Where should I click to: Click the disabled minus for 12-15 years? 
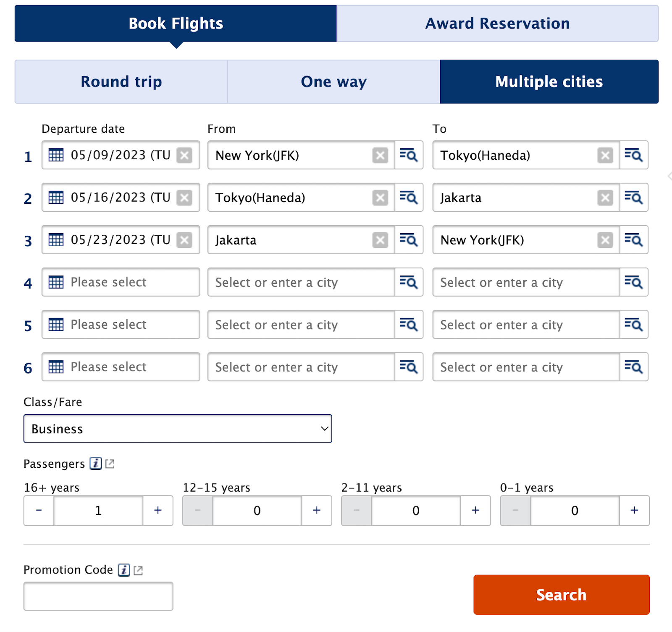coord(197,511)
